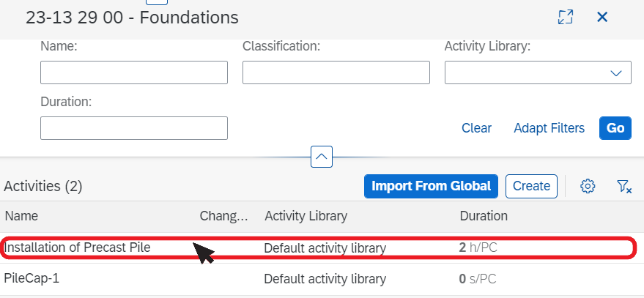Select the PileCap-1 activity row
This screenshot has height=298, width=644.
pos(318,279)
